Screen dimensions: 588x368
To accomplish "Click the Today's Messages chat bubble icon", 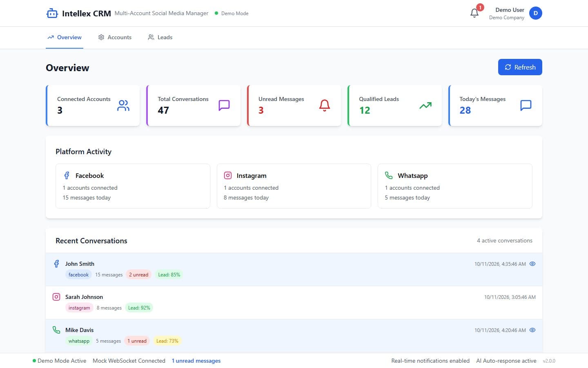I will click(526, 105).
